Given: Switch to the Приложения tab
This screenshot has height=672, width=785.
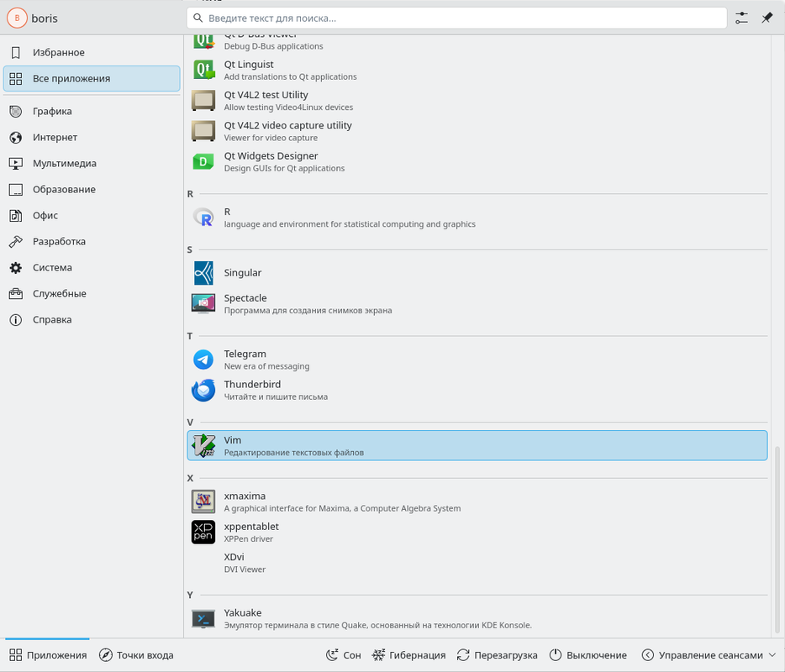Looking at the screenshot, I should click(48, 655).
